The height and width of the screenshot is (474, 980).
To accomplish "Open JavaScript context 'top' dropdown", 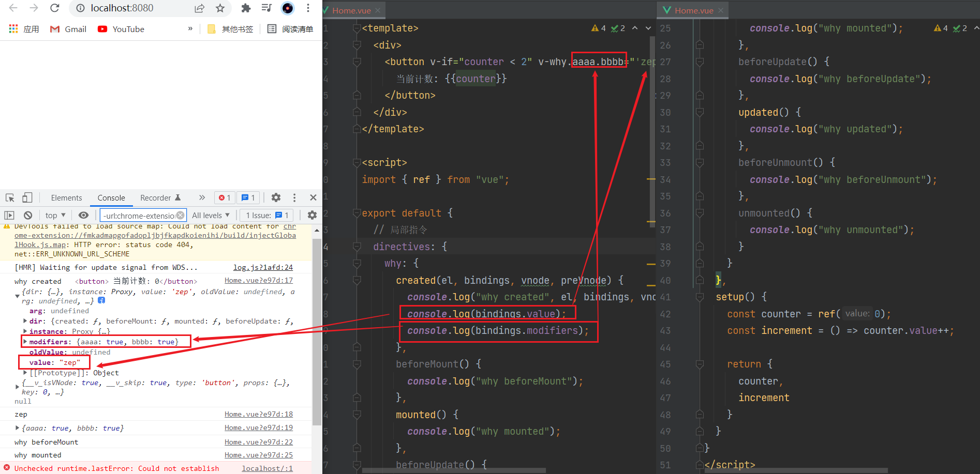I will [55, 215].
